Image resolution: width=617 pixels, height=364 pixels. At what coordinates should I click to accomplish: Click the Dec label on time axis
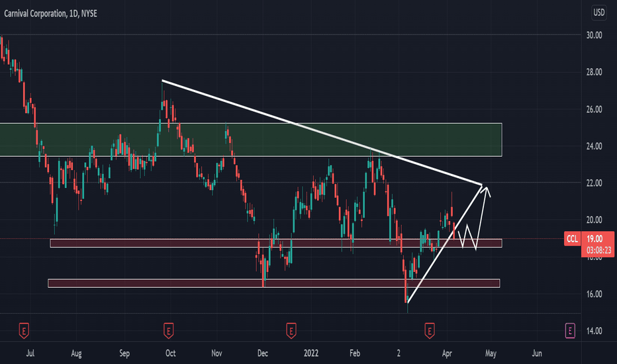click(262, 353)
